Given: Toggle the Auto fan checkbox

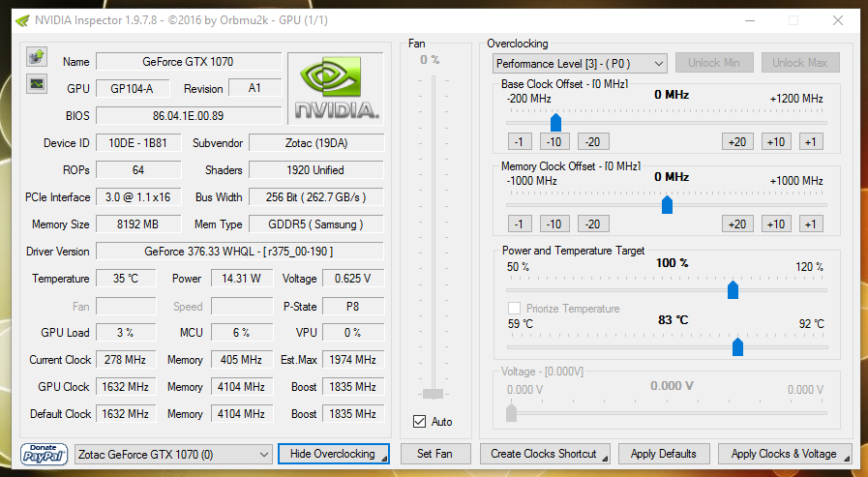Looking at the screenshot, I should coord(419,422).
